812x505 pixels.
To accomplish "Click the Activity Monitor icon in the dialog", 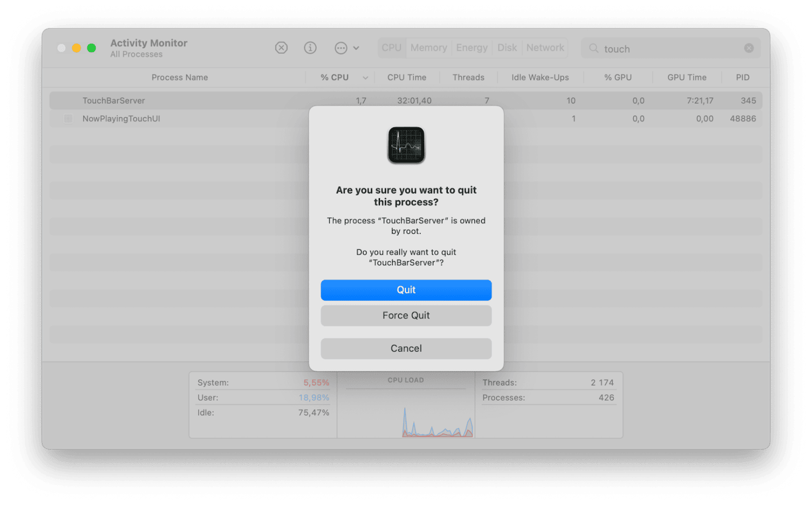I will click(x=406, y=145).
